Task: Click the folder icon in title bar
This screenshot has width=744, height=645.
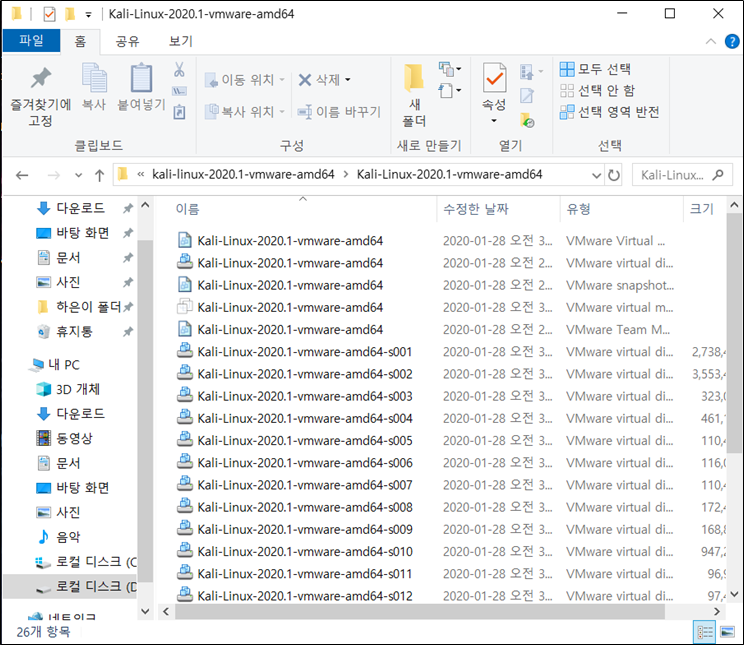Action: click(x=17, y=14)
